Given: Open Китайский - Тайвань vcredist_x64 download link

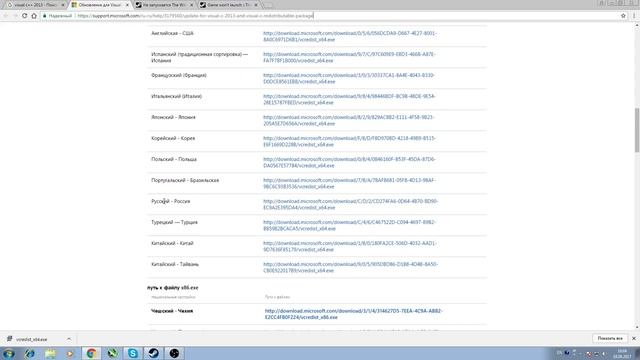Looking at the screenshot, I should [x=351, y=267].
